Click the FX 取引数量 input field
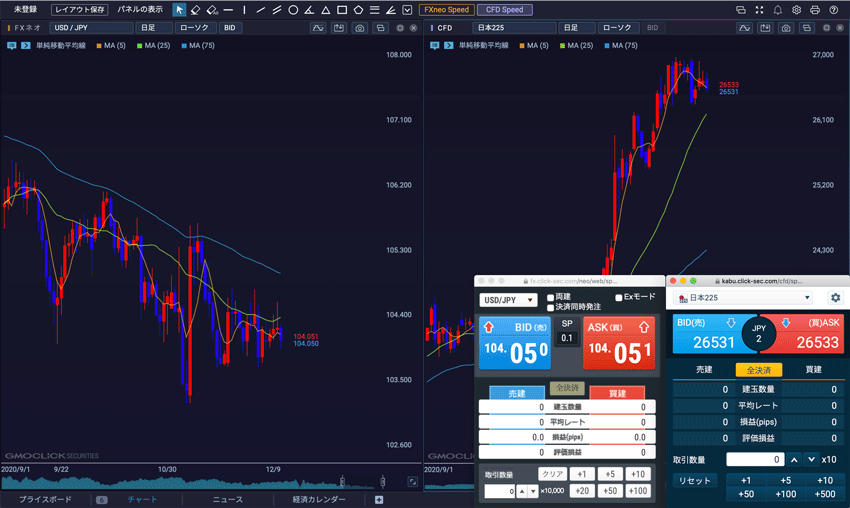 [499, 491]
